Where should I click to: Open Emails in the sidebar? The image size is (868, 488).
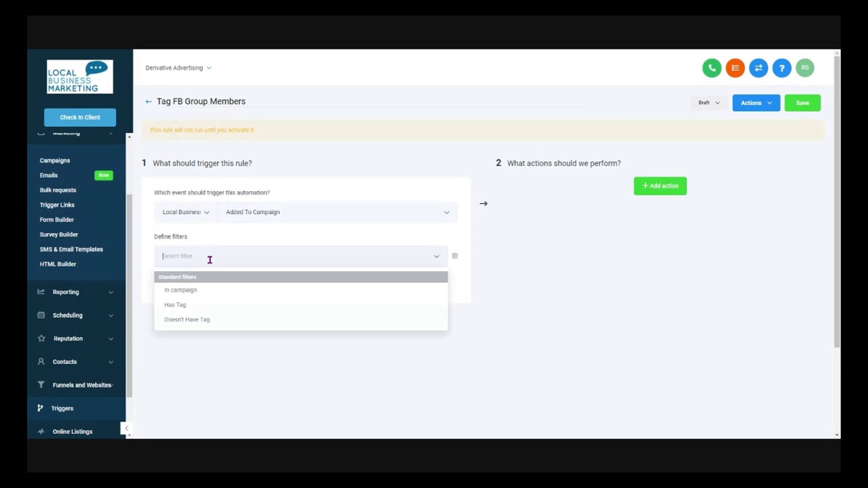pos(49,176)
